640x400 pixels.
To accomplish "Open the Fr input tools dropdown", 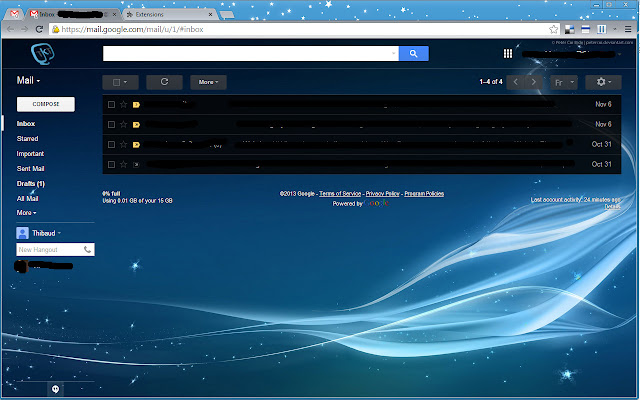I will 564,82.
